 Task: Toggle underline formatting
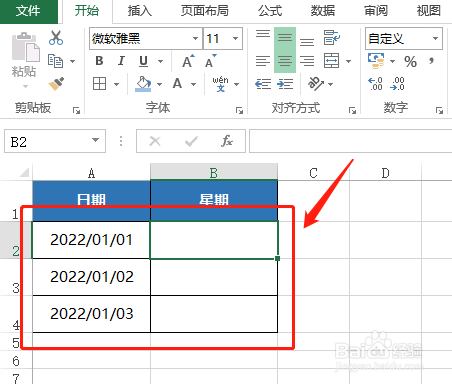pyautogui.click(x=143, y=61)
